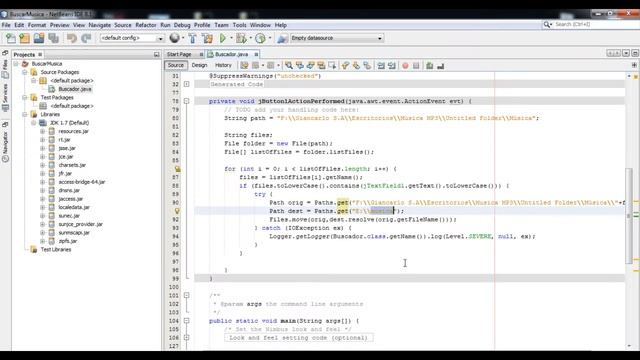Collapse the Test Packages node
Viewport: 640px width, 360px height.
25,98
